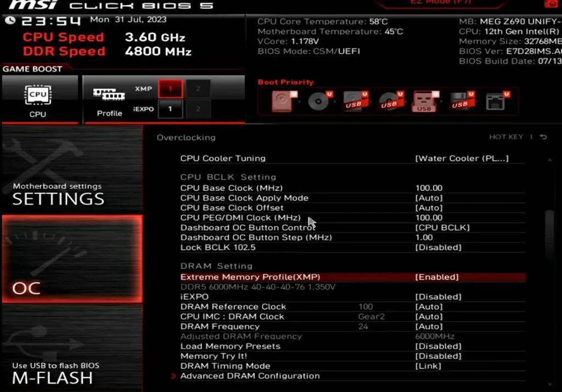Click the clock icon beside the time
Viewport: 562px width, 392px height.
pyautogui.click(x=10, y=20)
